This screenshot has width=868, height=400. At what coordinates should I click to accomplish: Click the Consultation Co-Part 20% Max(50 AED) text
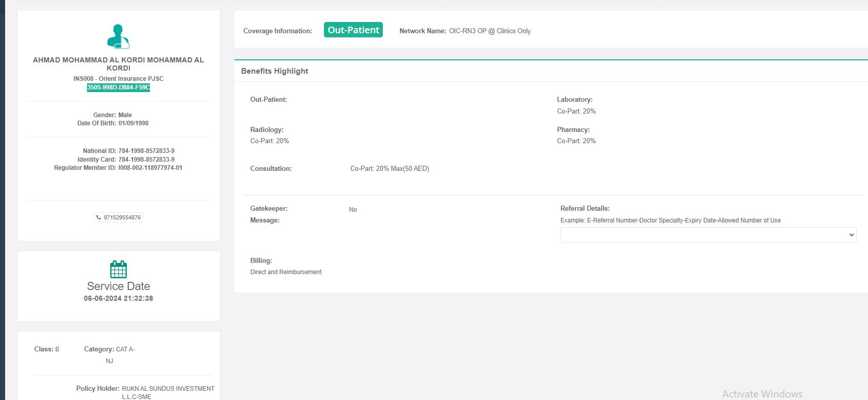[x=389, y=169]
